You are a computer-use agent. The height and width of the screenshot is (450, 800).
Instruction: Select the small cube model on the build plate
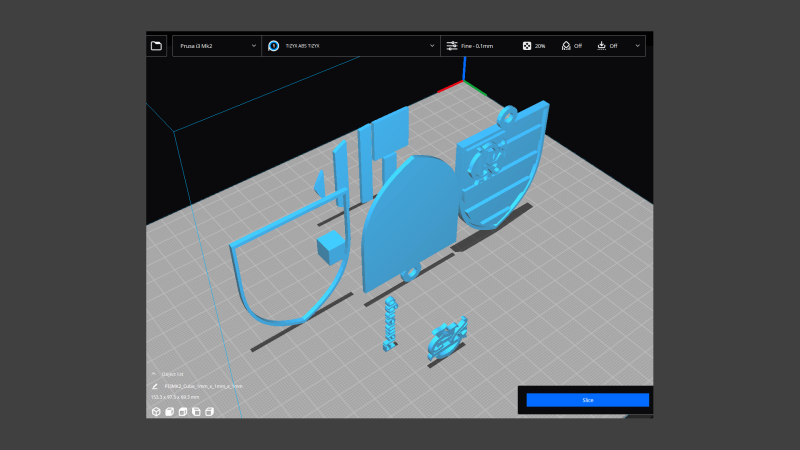[330, 247]
